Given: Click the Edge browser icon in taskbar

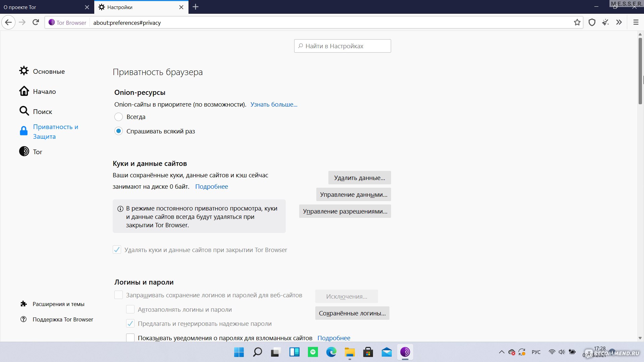Looking at the screenshot, I should (331, 352).
